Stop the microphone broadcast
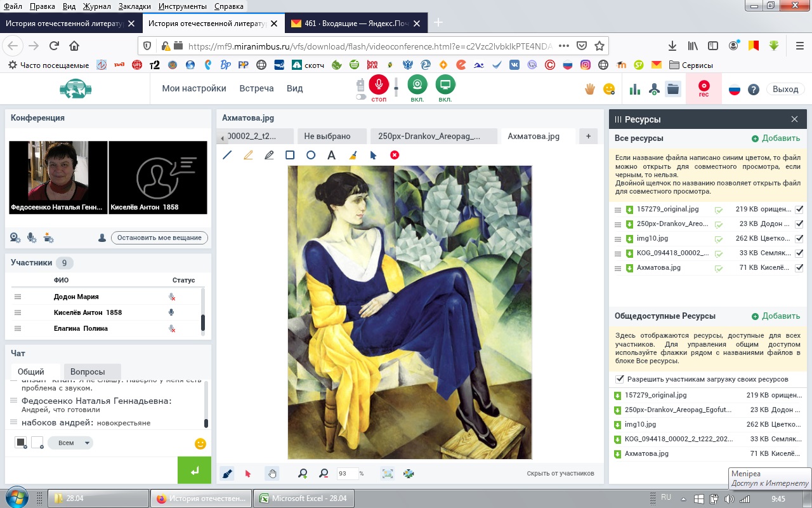Screen dimensions: 812x508 pyautogui.click(x=379, y=86)
